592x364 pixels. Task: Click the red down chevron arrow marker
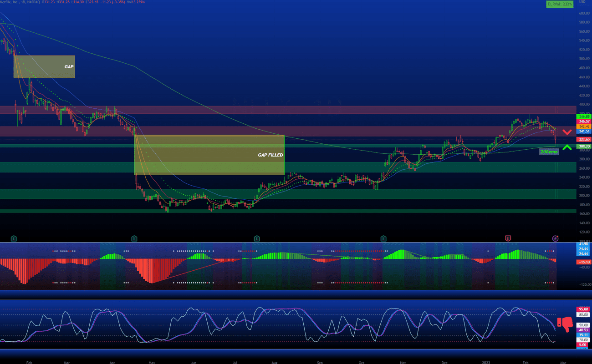[567, 132]
